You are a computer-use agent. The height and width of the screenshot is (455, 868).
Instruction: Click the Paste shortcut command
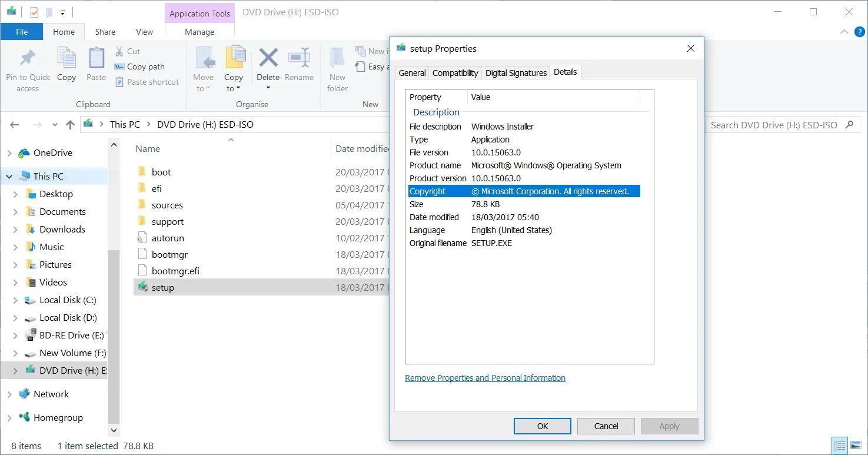(147, 82)
